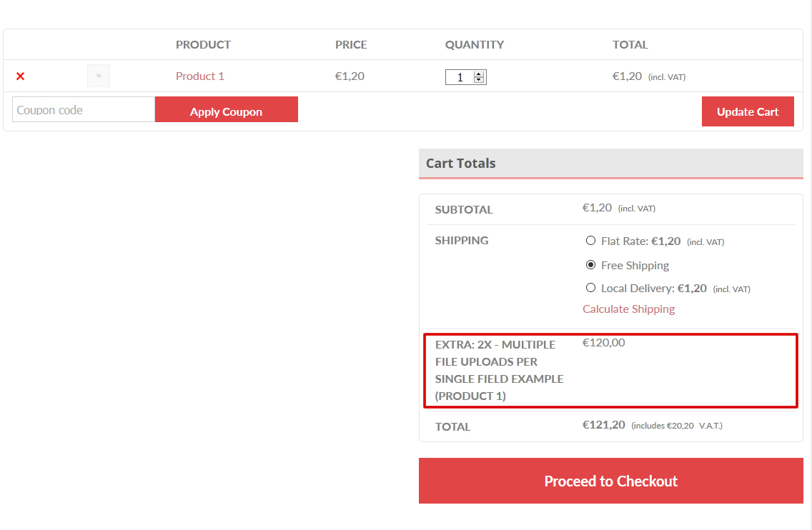
Task: Click the QUANTITY column header
Action: (x=474, y=45)
